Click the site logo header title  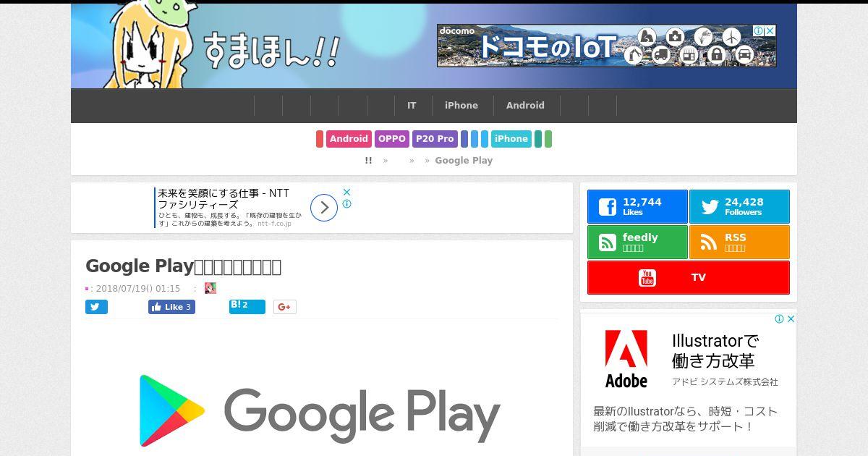[271, 50]
